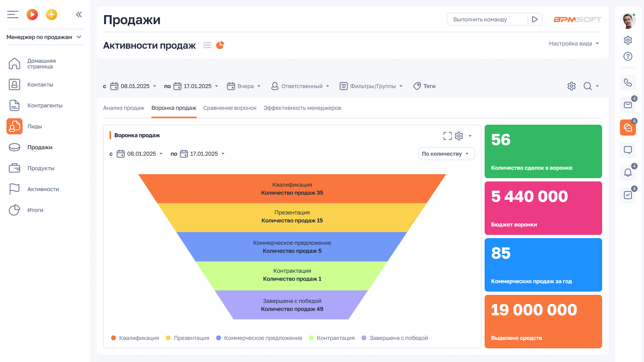This screenshot has width=644, height=362.
Task: Click the yellow plus add button
Action: (52, 14)
